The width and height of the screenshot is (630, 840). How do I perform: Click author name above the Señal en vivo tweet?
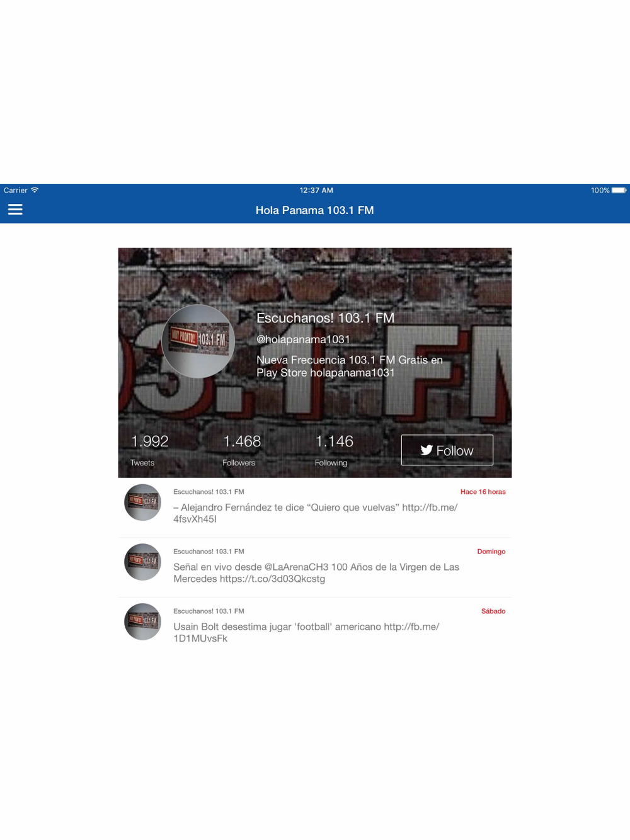(x=209, y=552)
